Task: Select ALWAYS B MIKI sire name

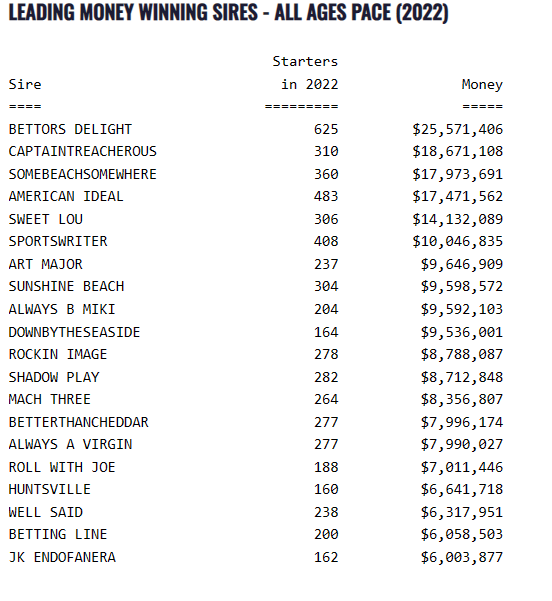Action: point(62,309)
